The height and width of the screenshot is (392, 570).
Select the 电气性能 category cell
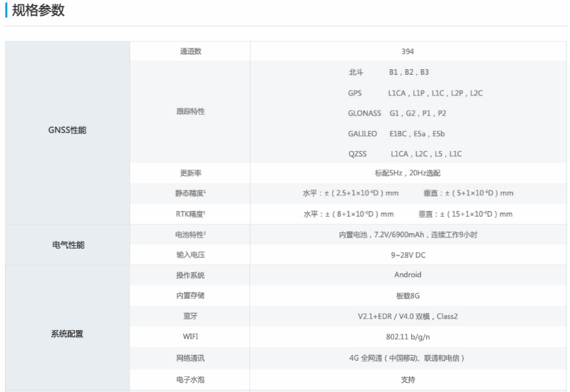67,245
